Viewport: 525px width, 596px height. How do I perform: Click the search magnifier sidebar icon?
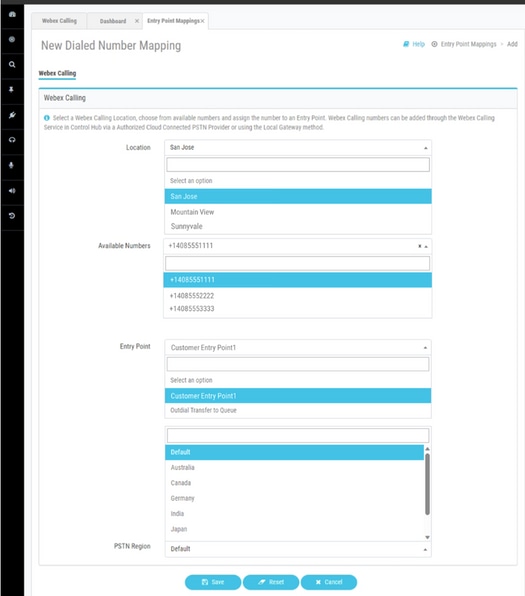(x=12, y=65)
